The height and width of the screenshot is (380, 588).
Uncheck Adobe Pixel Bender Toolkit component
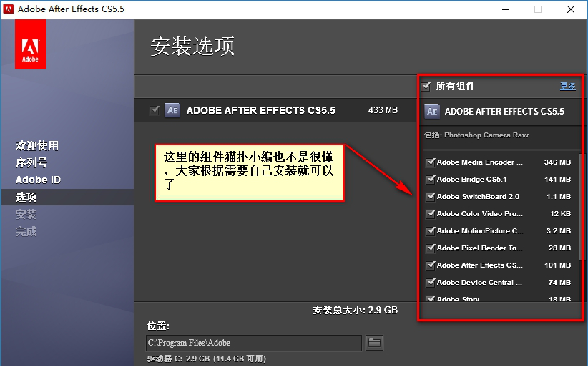pyautogui.click(x=431, y=248)
